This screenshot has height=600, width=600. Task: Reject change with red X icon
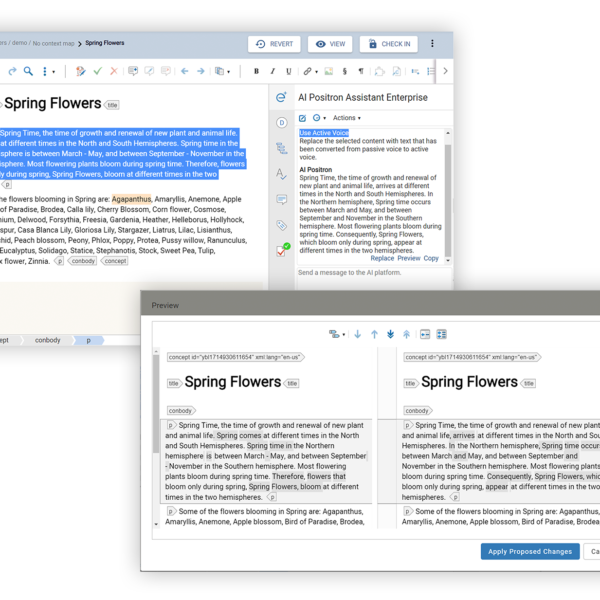click(x=114, y=71)
